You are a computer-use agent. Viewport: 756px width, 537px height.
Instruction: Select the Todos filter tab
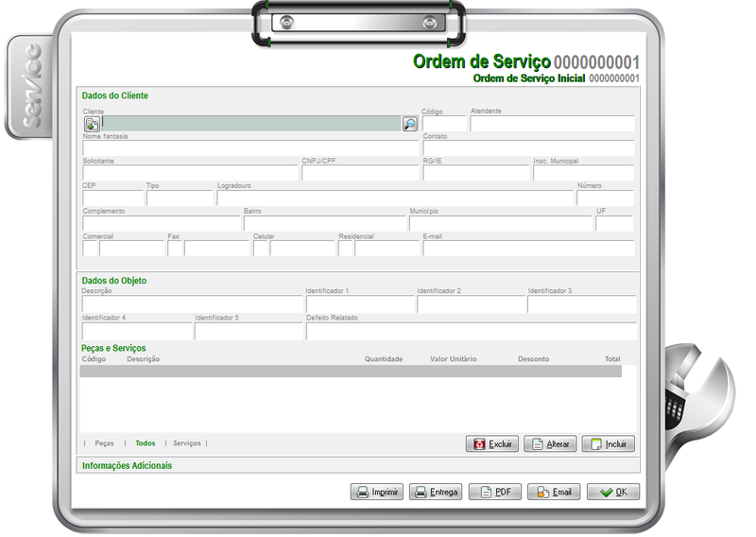145,443
